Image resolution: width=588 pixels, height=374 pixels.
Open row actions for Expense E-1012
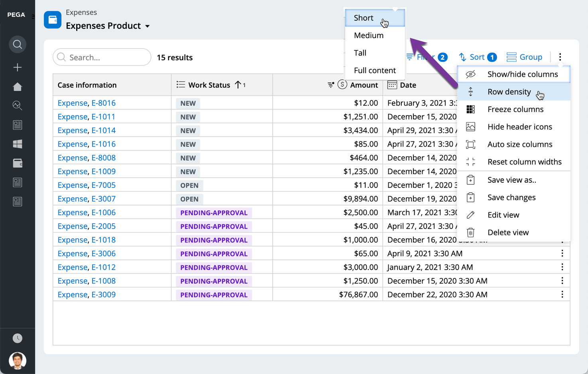coord(562,267)
